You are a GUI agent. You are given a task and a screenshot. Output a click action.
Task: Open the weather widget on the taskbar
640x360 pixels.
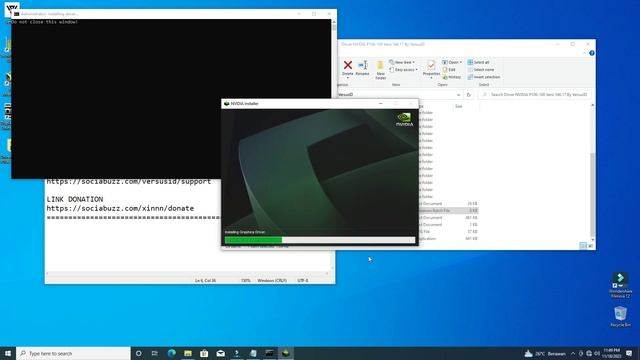tap(545, 353)
